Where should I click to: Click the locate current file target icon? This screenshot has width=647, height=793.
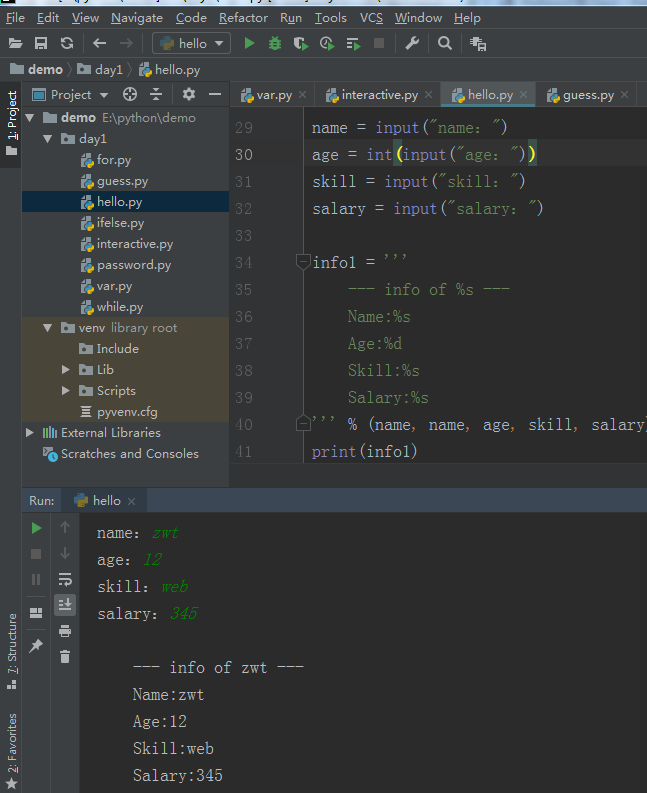tap(130, 95)
